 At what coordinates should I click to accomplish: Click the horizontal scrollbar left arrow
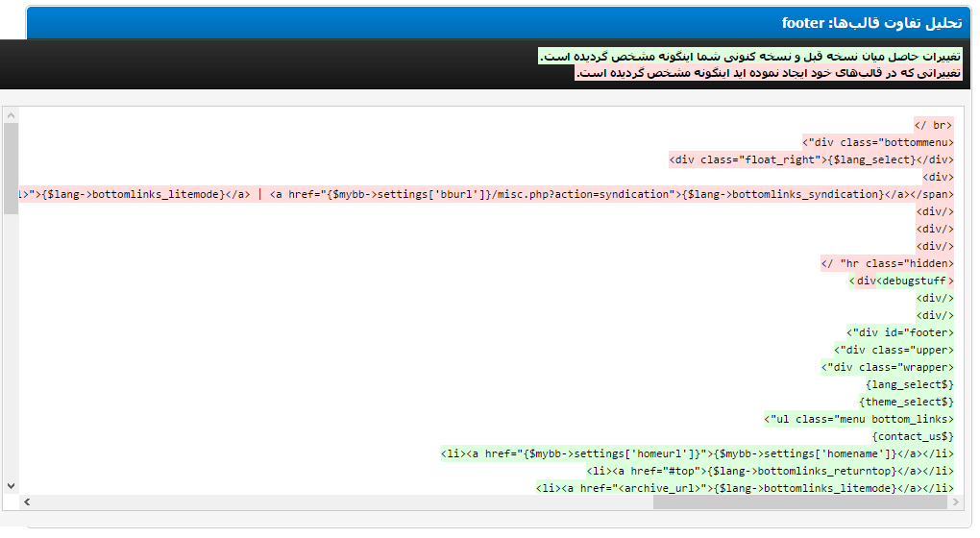(x=27, y=501)
